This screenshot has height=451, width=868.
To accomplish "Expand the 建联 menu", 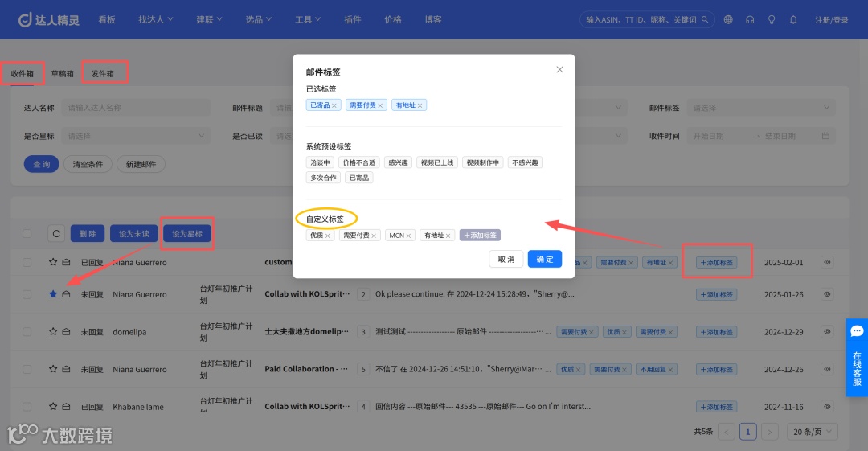I will coord(209,19).
